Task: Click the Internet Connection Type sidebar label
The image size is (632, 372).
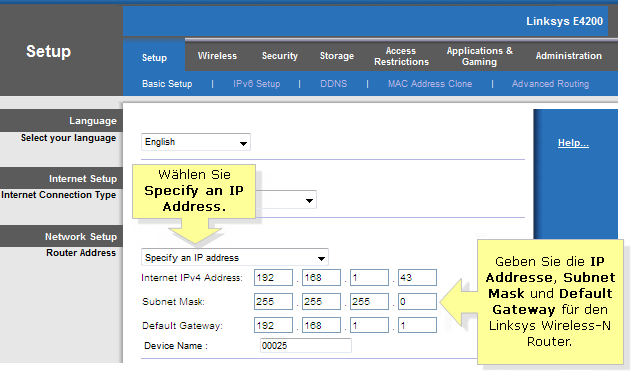Action: [59, 195]
